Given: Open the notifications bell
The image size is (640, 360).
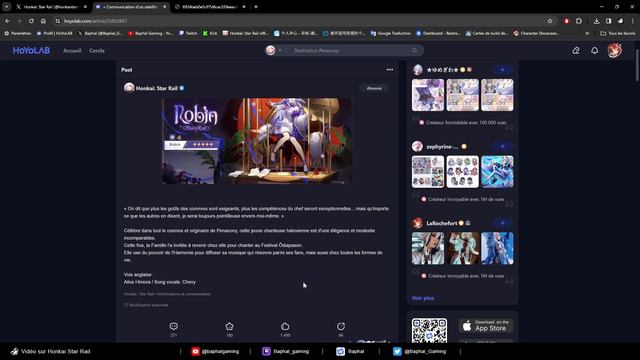Looking at the screenshot, I should coord(595,51).
